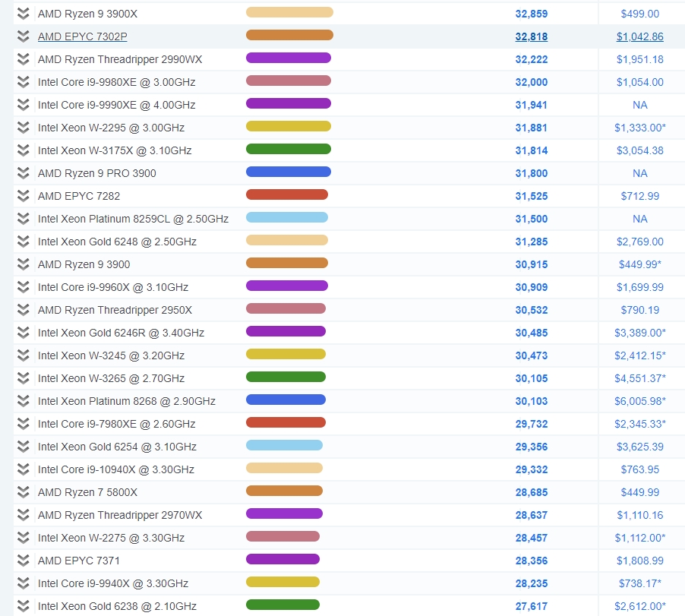Screen dimensions: 685x616
Task: Click the 32,818 score for EPYC 7302P
Action: click(x=532, y=36)
